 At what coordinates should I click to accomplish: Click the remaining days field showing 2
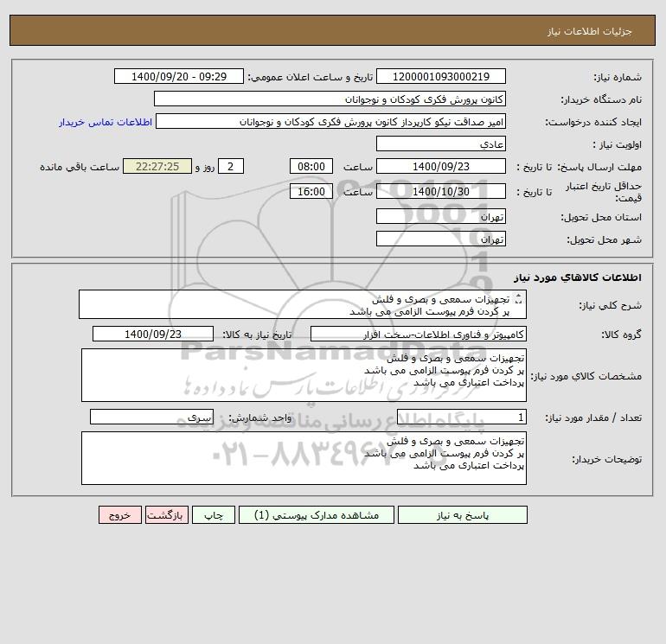pos(231,167)
